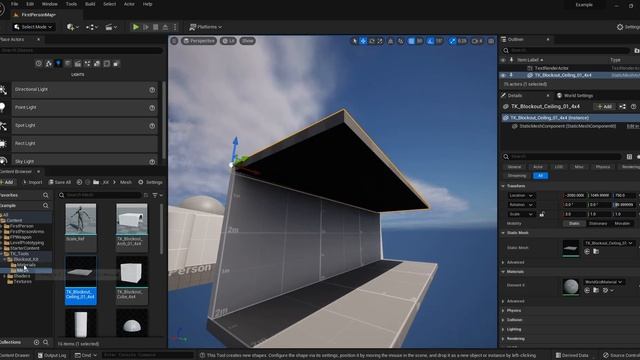The width and height of the screenshot is (640, 360).
Task: Toggle viewport rotation snapping
Action: pos(430,41)
